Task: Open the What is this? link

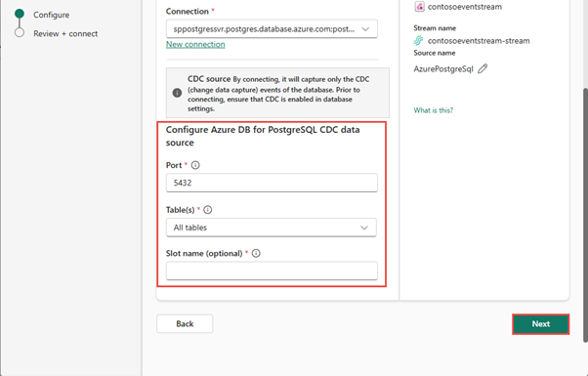Action: tap(434, 110)
